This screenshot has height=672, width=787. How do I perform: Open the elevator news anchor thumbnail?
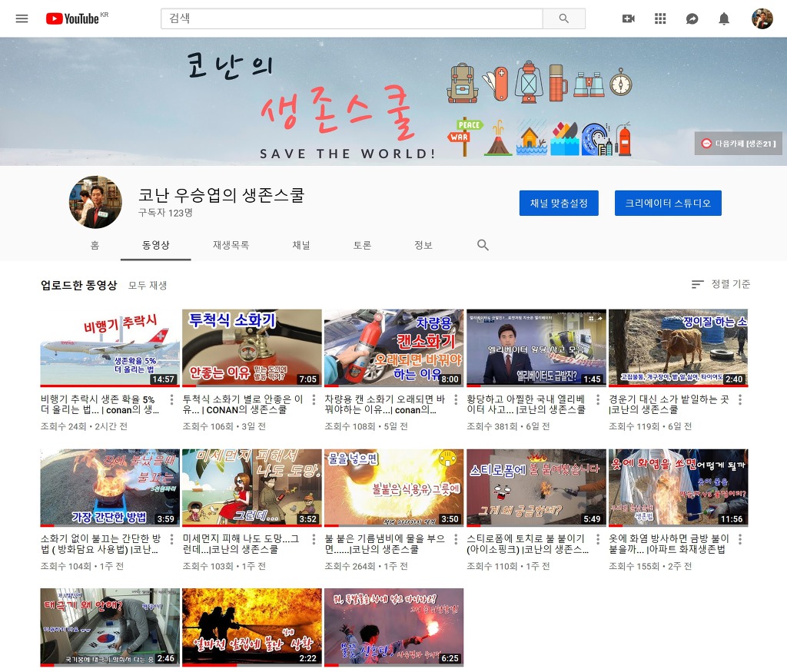tap(536, 348)
